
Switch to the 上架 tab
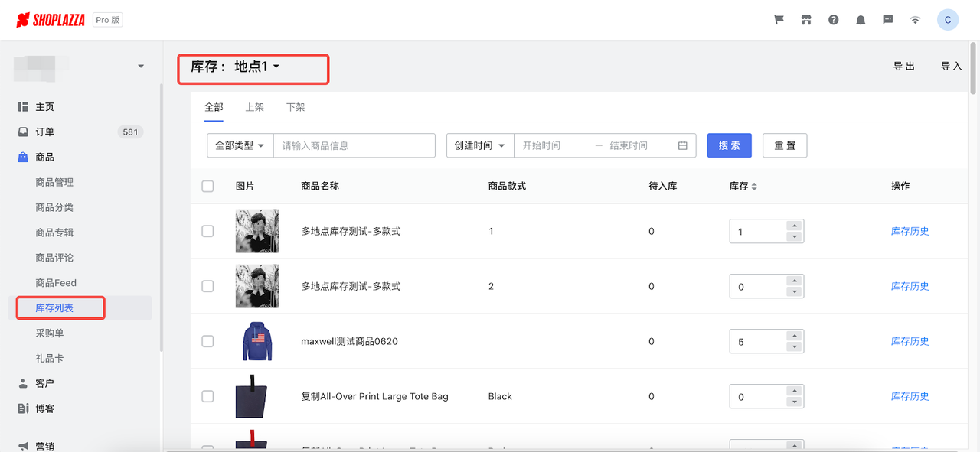click(255, 106)
